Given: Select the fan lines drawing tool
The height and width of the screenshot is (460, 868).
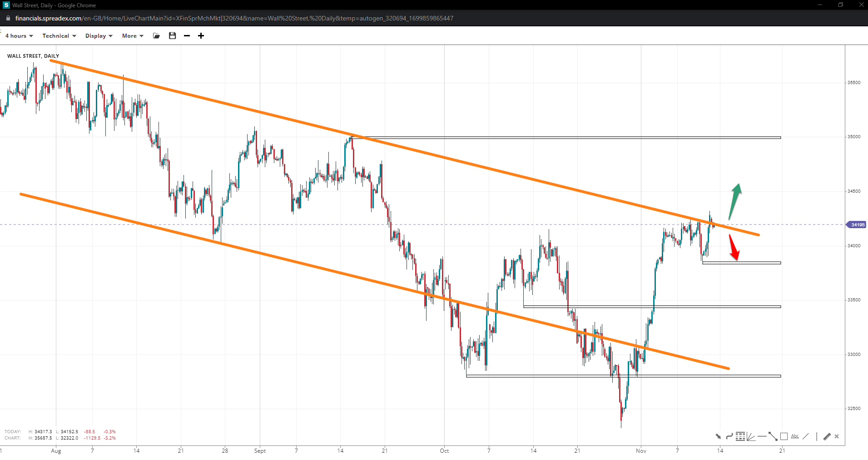Looking at the screenshot, I should (751, 436).
